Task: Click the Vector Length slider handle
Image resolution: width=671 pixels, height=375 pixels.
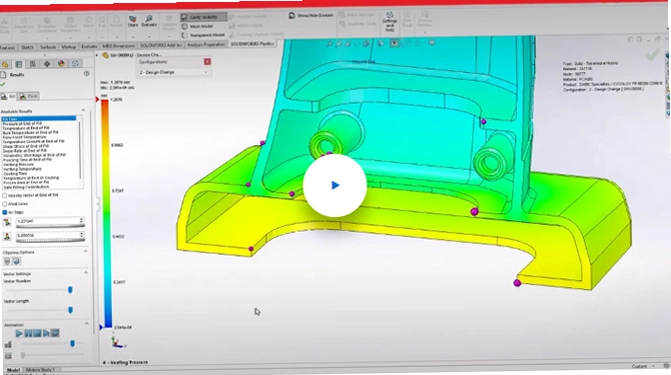Action: [x=70, y=310]
